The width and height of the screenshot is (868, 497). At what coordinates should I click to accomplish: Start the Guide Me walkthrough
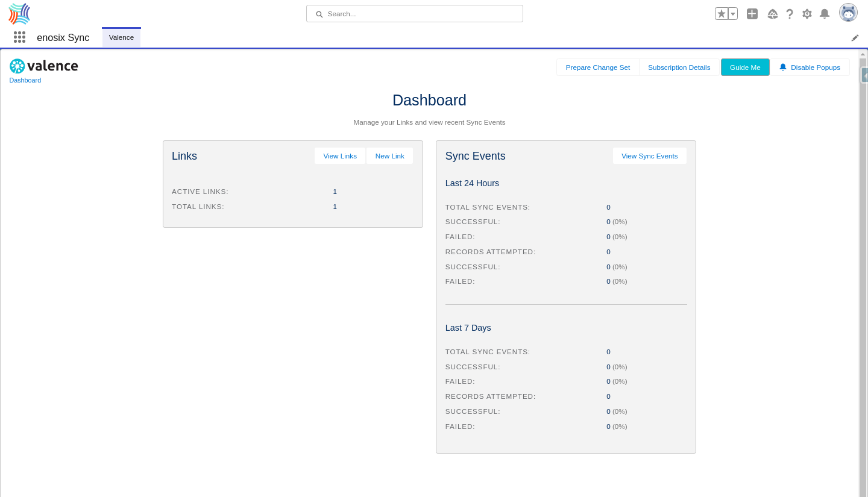(x=745, y=67)
